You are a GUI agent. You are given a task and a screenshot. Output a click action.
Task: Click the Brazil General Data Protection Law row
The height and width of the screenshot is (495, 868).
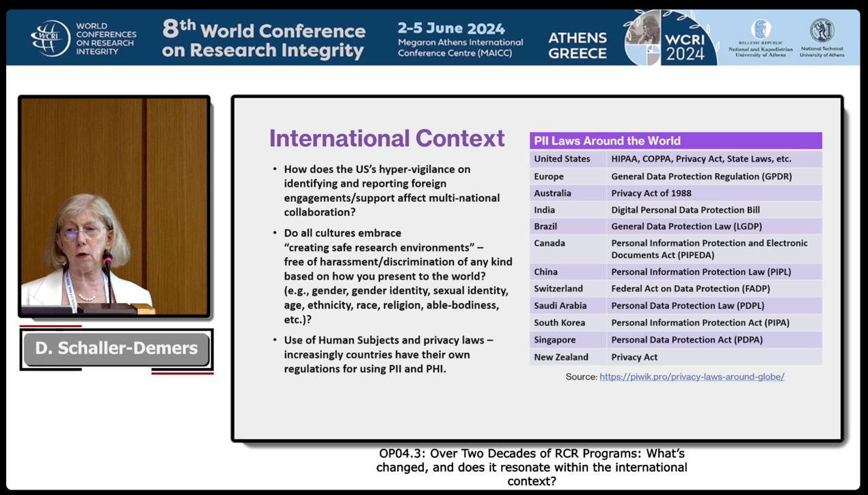click(675, 226)
